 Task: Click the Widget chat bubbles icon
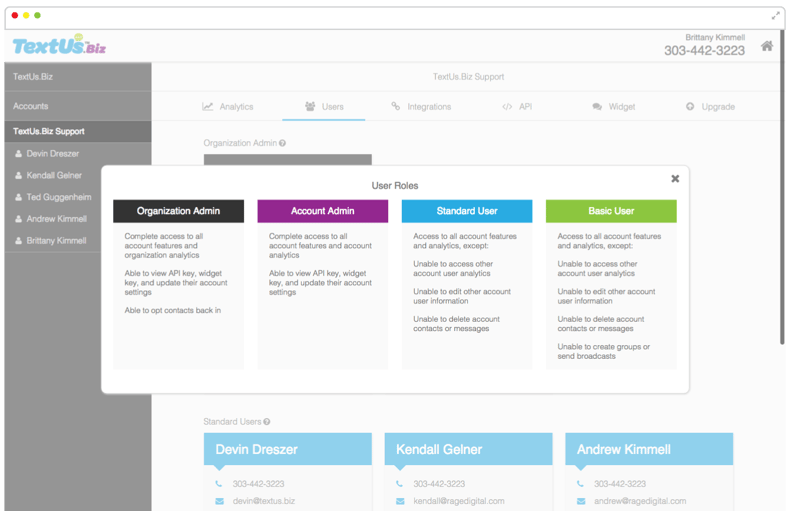[597, 107]
